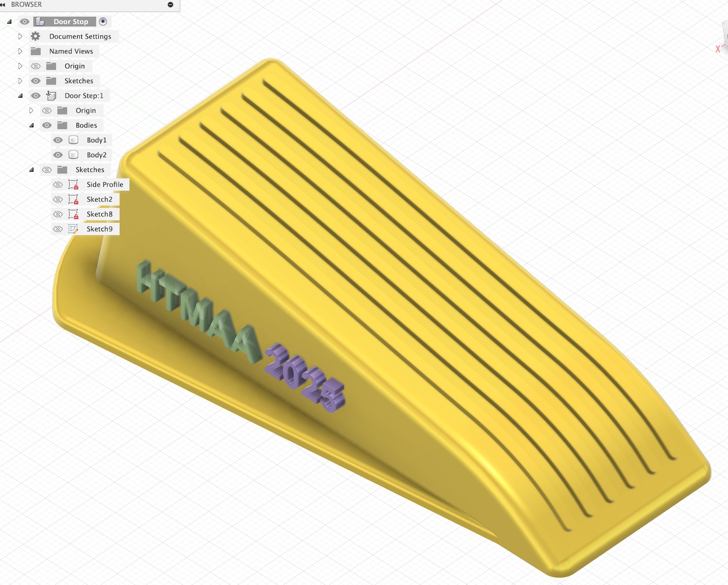Show Sketch2 using its hidden eye icon
The height and width of the screenshot is (585, 728).
coord(58,199)
